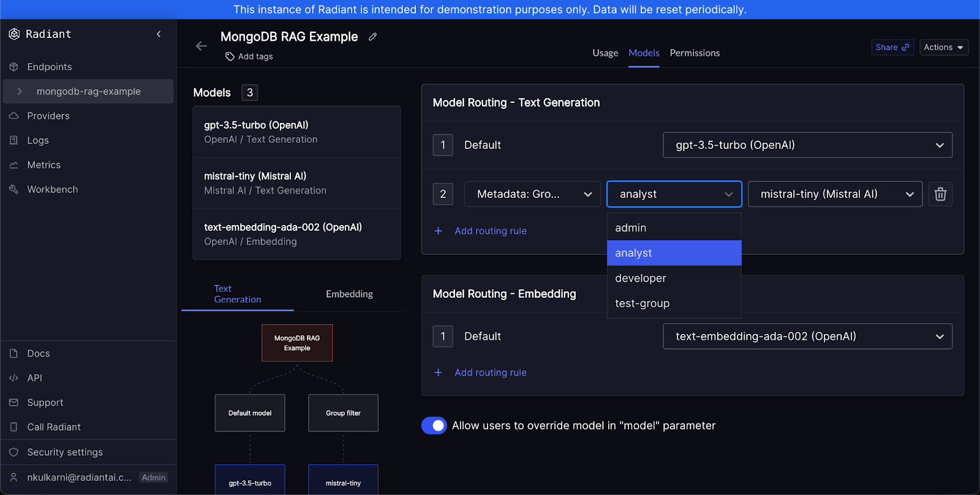Viewport: 980px width, 495px height.
Task: Select text-embedding-ada-002 (OpenAI) model card
Action: pos(296,234)
